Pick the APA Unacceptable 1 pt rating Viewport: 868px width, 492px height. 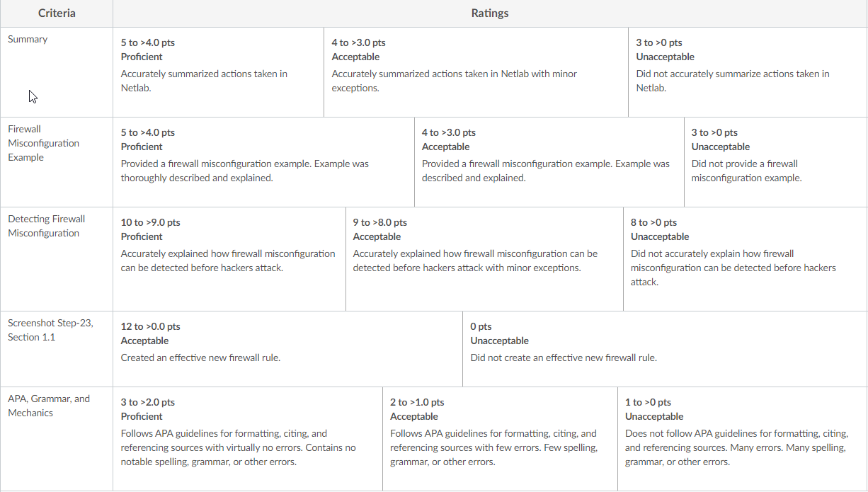pos(743,439)
